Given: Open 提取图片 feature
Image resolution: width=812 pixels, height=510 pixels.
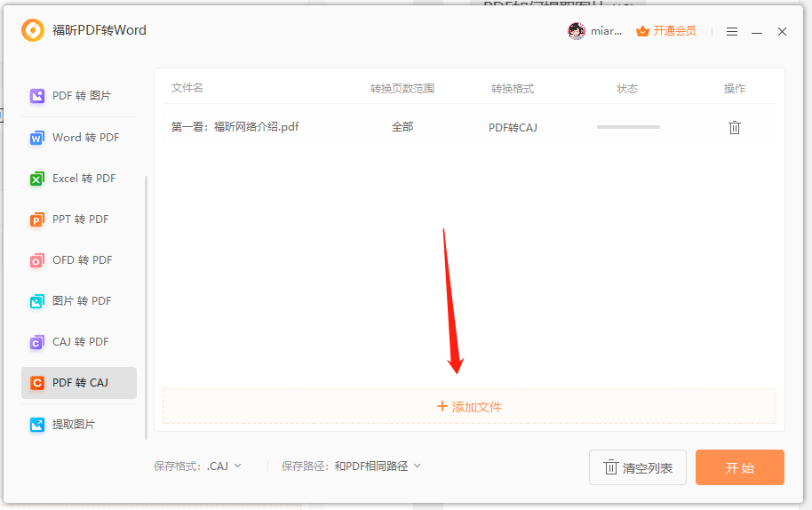Looking at the screenshot, I should 79,425.
